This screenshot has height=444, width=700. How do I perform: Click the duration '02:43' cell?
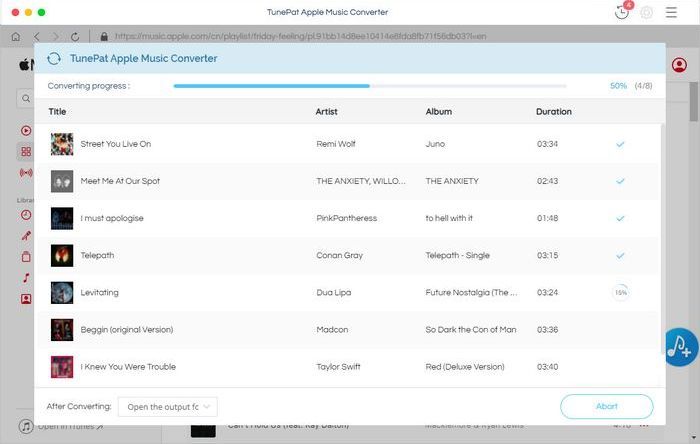tap(547, 181)
